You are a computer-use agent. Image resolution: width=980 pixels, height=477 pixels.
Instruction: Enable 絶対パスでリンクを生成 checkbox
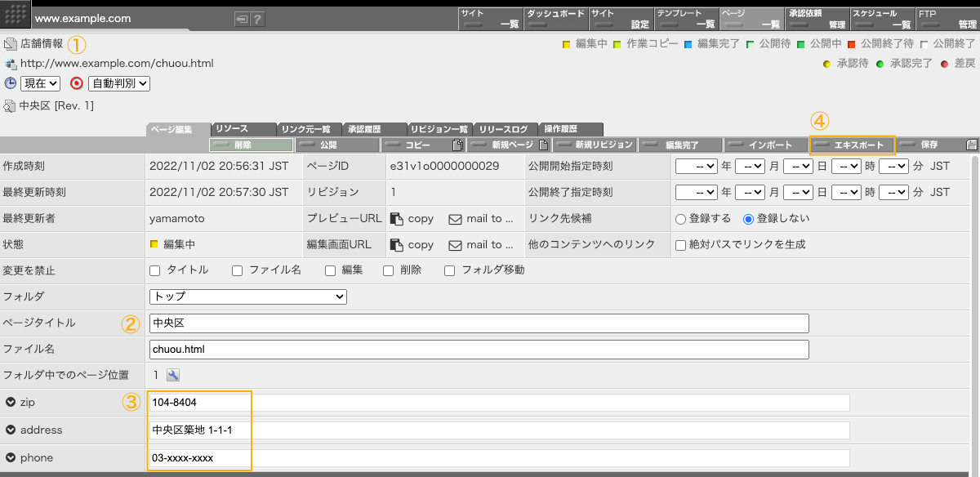[680, 245]
